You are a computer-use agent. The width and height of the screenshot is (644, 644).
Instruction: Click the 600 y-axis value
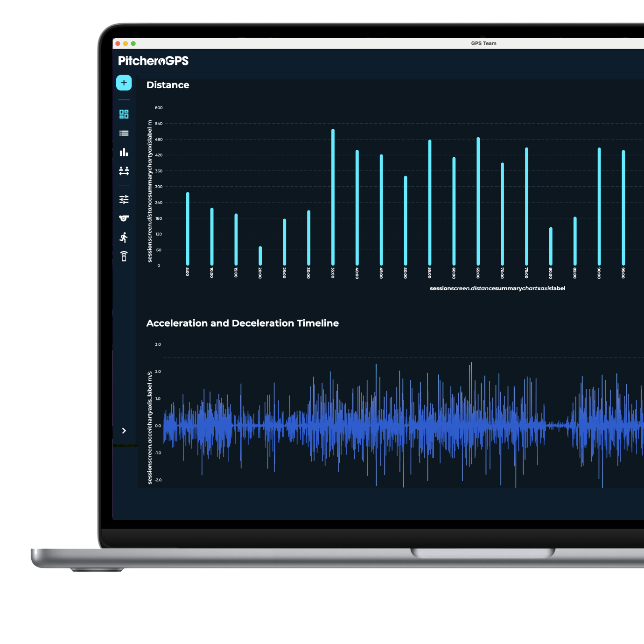point(159,108)
